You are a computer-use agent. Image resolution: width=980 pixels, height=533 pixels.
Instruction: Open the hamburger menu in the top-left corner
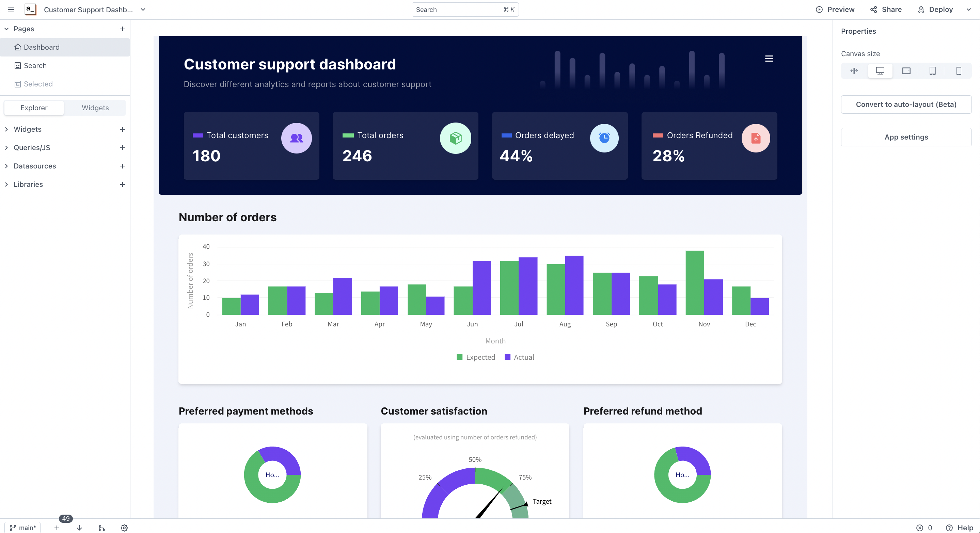click(11, 10)
